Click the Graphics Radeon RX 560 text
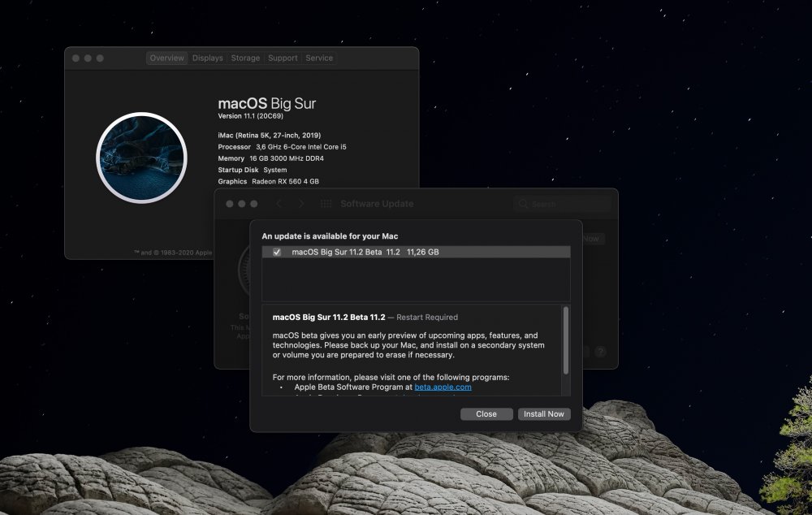Screen dimensions: 812x515 click(268, 181)
